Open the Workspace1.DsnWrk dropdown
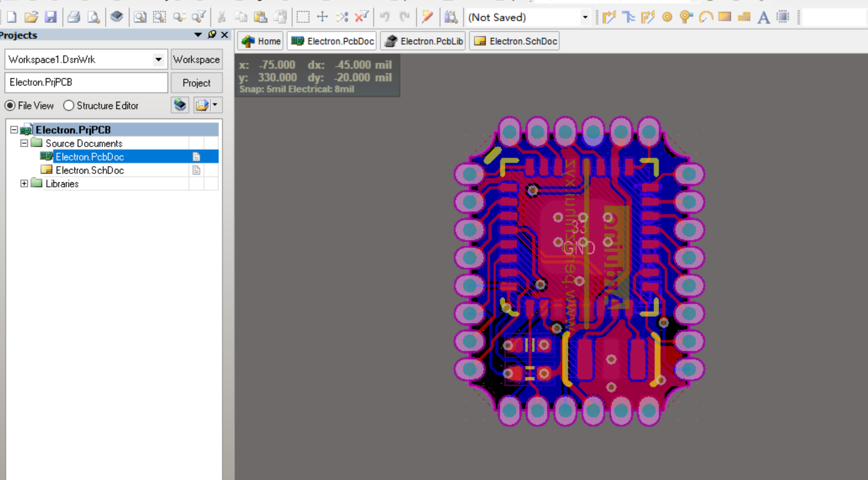This screenshot has width=868, height=480. [158, 59]
